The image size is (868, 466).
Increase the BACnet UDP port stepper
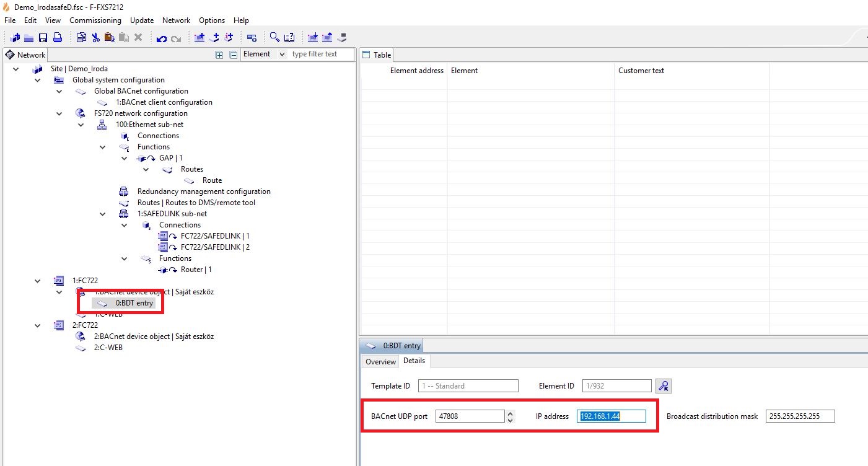point(510,413)
